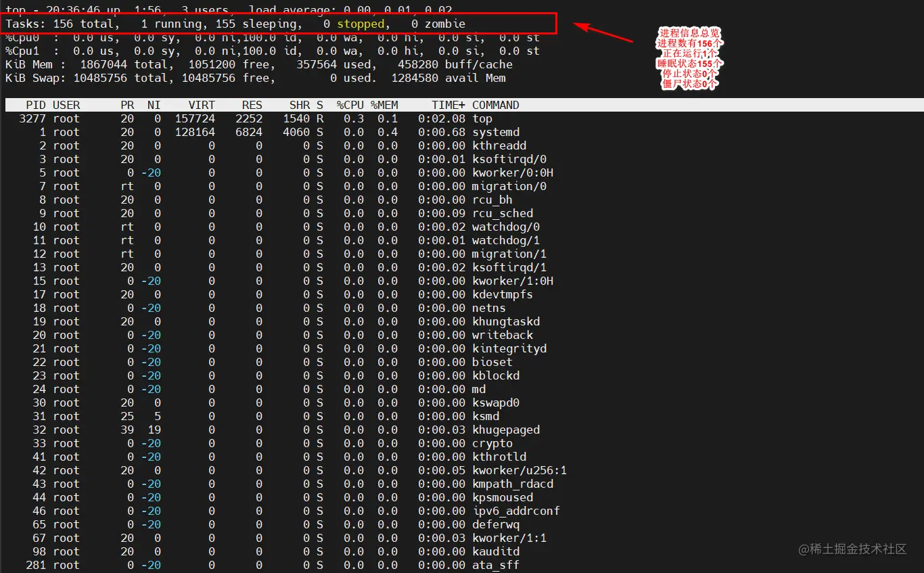
Task: Click the 0:00.68 time value
Action: point(442,132)
